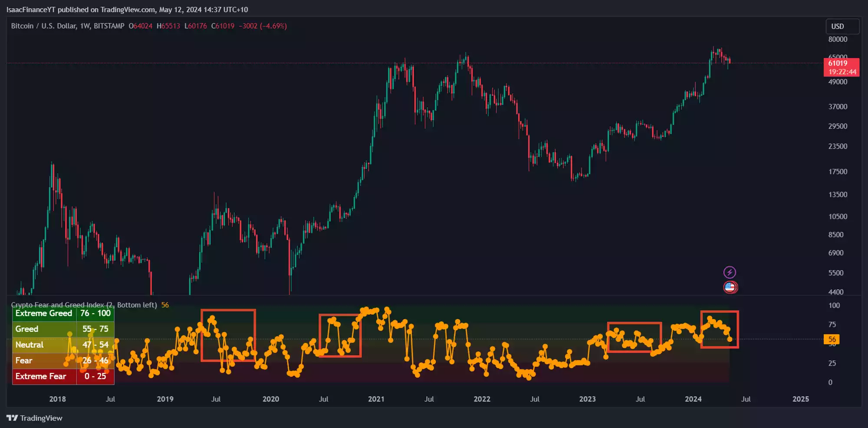Viewport: 868px width, 428px height.
Task: Select the red rectangle around mid-2020 index values
Action: tap(340, 315)
